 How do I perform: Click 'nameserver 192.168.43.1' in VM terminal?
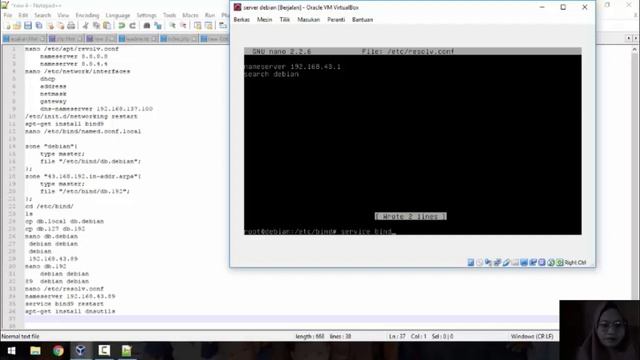click(292, 67)
